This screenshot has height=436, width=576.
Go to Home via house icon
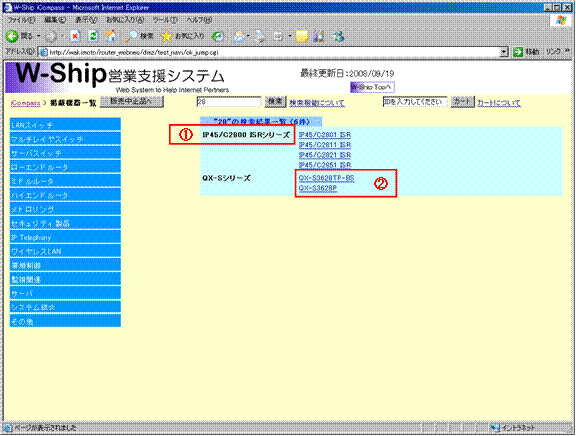click(x=111, y=36)
